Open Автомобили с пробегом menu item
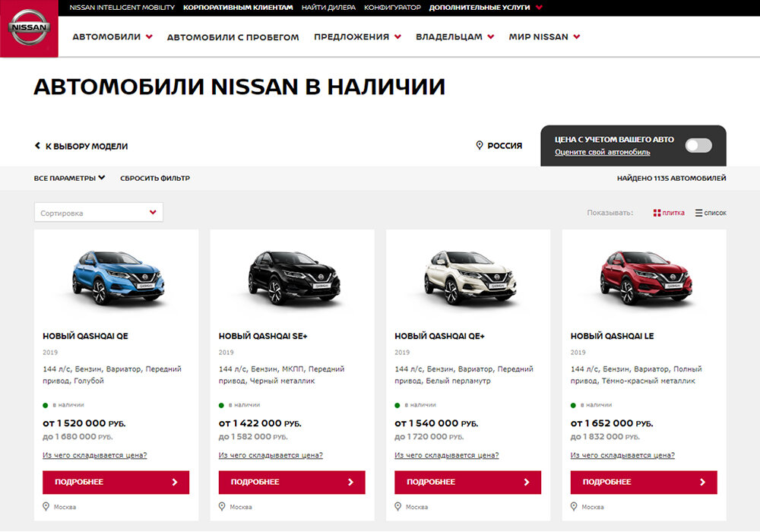This screenshot has width=760, height=532. (233, 37)
